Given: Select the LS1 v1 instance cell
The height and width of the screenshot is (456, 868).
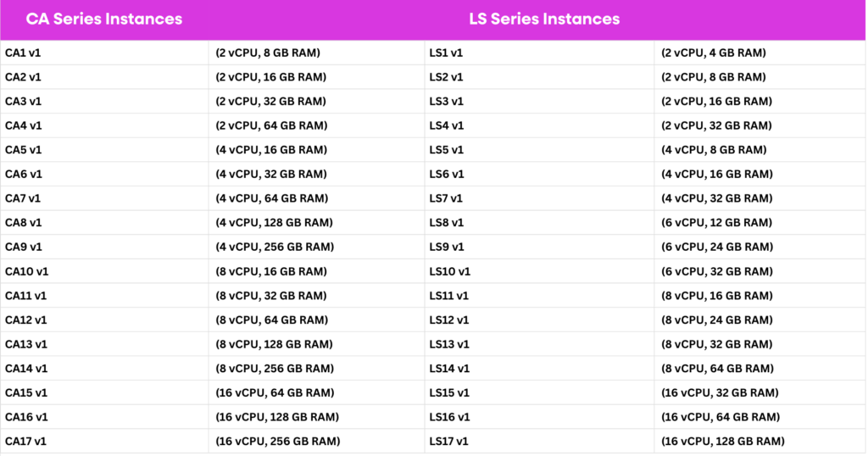Looking at the screenshot, I should tap(446, 53).
